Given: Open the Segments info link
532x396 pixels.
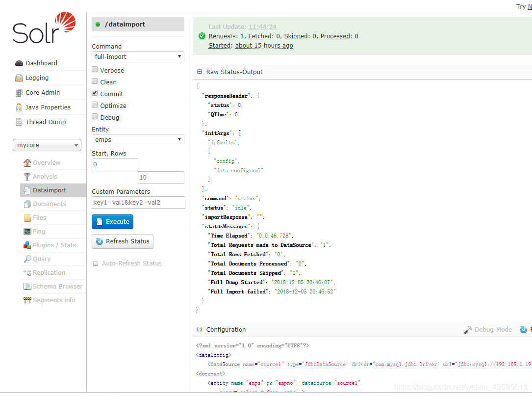Looking at the screenshot, I should pos(54,300).
